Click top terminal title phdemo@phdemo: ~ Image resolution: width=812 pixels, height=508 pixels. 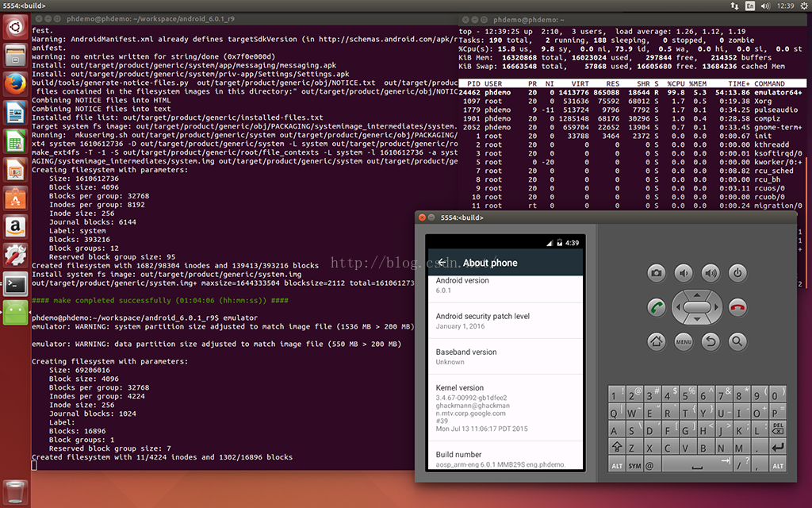click(x=529, y=20)
